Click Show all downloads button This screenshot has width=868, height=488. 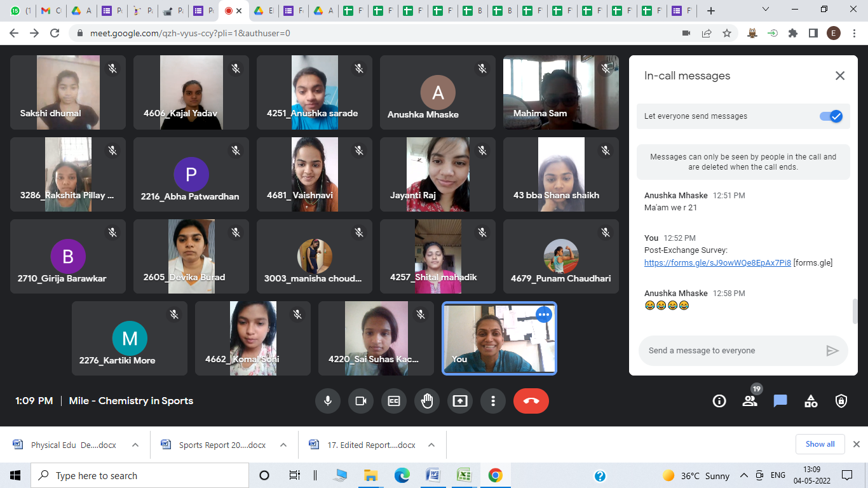pyautogui.click(x=820, y=444)
